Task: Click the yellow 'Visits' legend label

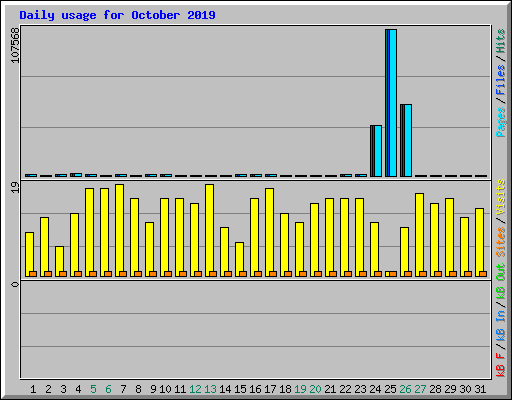Action: pos(501,197)
